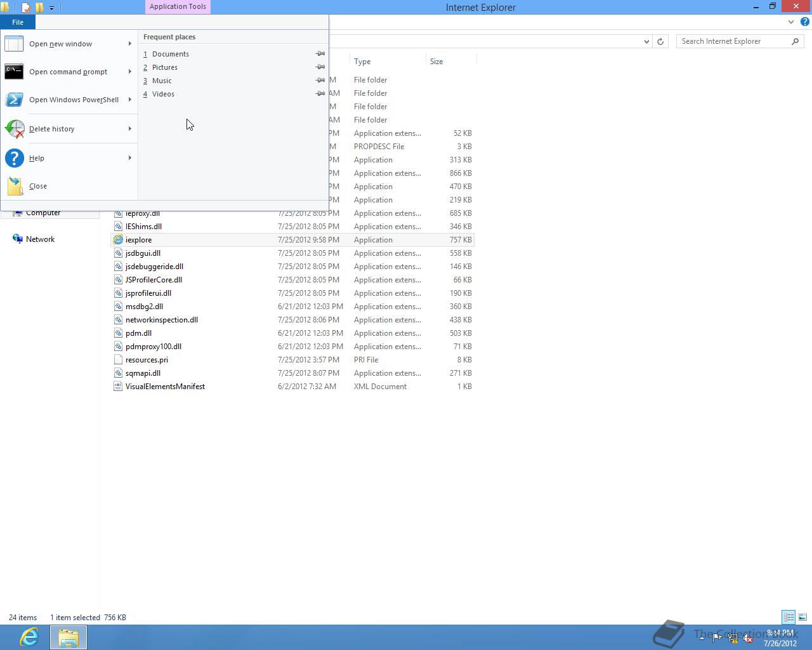Expand Open Windows PowerShell submenu arrow
This screenshot has width=812, height=650.
tap(130, 100)
